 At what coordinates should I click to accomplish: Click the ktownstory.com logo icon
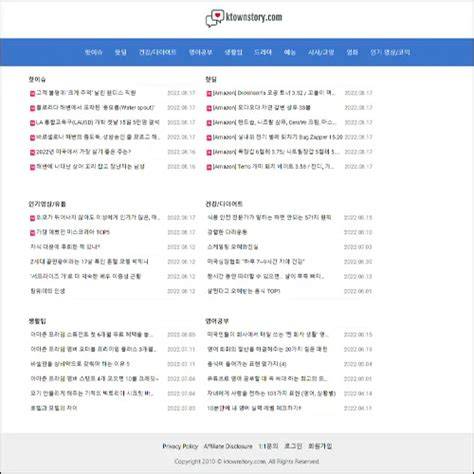coord(215,18)
